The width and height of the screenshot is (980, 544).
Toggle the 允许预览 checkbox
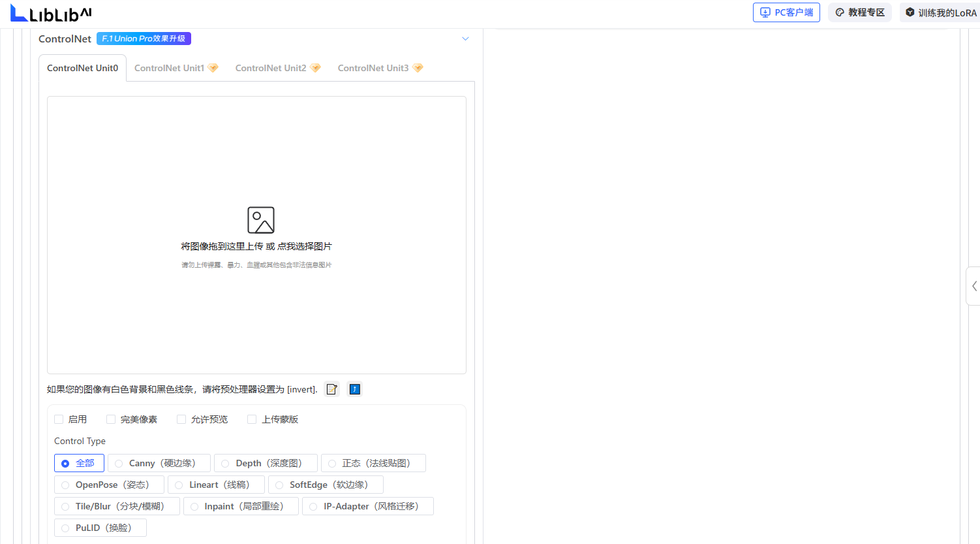[181, 419]
